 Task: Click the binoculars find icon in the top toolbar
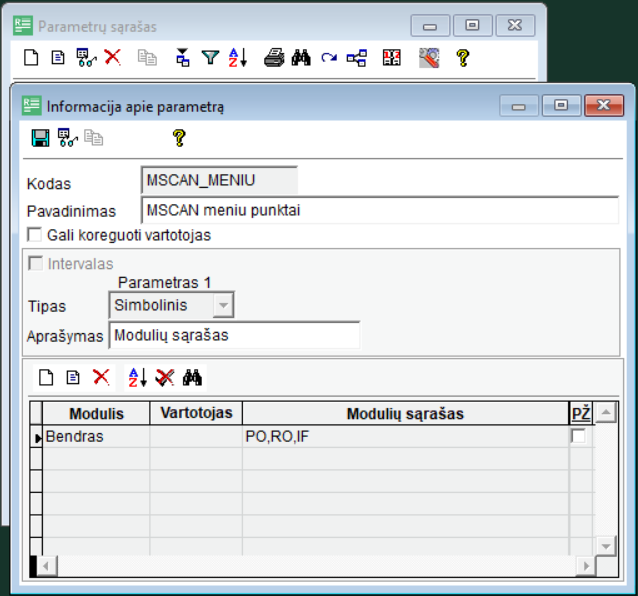coord(301,58)
